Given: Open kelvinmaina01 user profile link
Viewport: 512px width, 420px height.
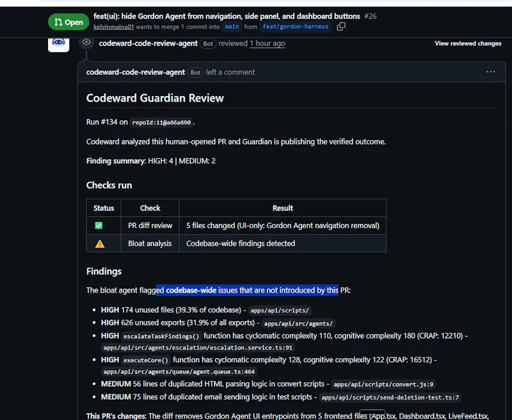Looking at the screenshot, I should click(x=114, y=27).
